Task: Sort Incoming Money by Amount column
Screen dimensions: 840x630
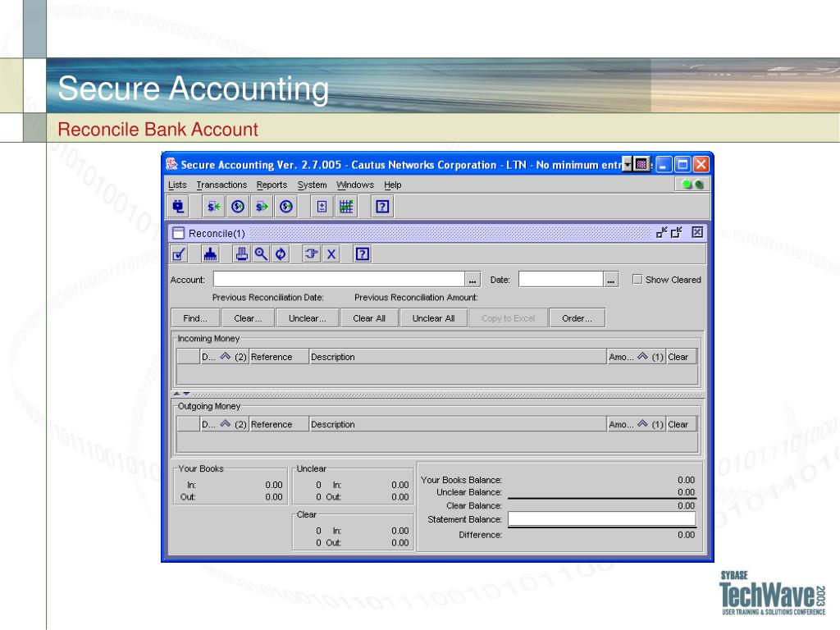Action: point(636,357)
